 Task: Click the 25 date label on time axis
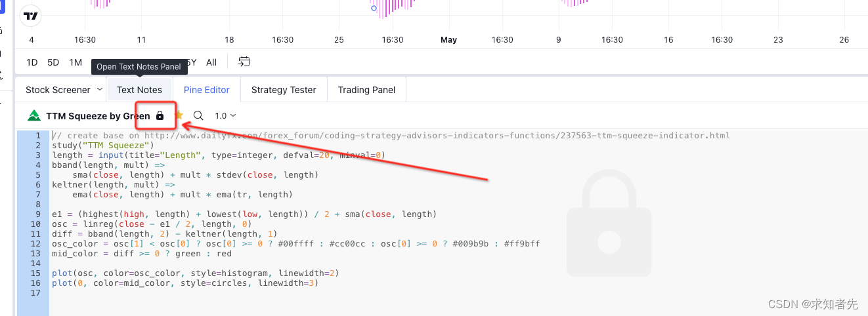pos(339,40)
